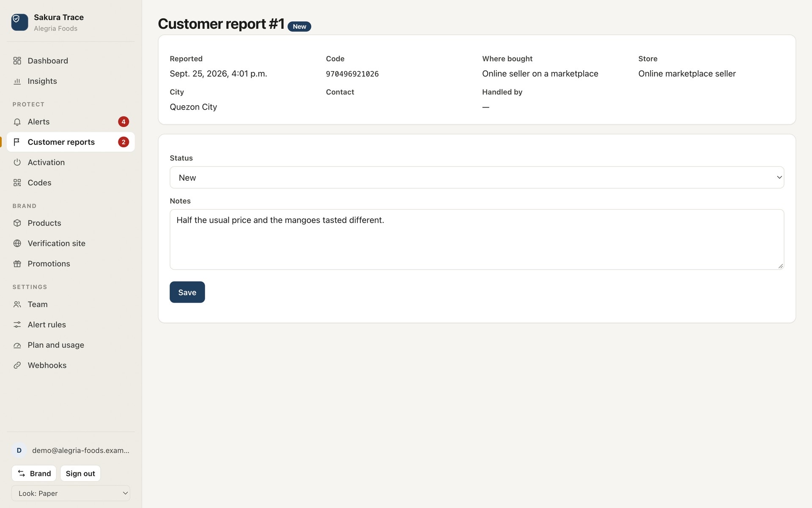Click the Codes QR icon
The image size is (812, 508).
17,182
